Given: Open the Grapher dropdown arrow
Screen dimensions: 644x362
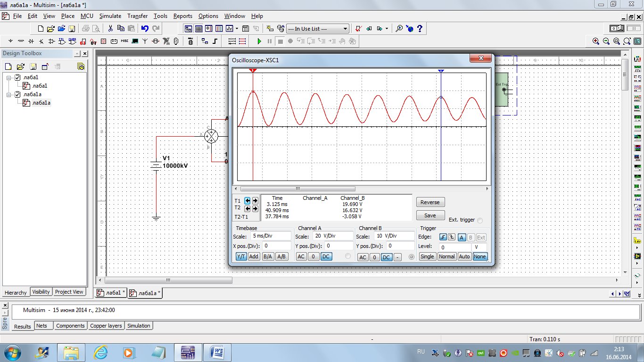Looking at the screenshot, I should pyautogui.click(x=237, y=29).
